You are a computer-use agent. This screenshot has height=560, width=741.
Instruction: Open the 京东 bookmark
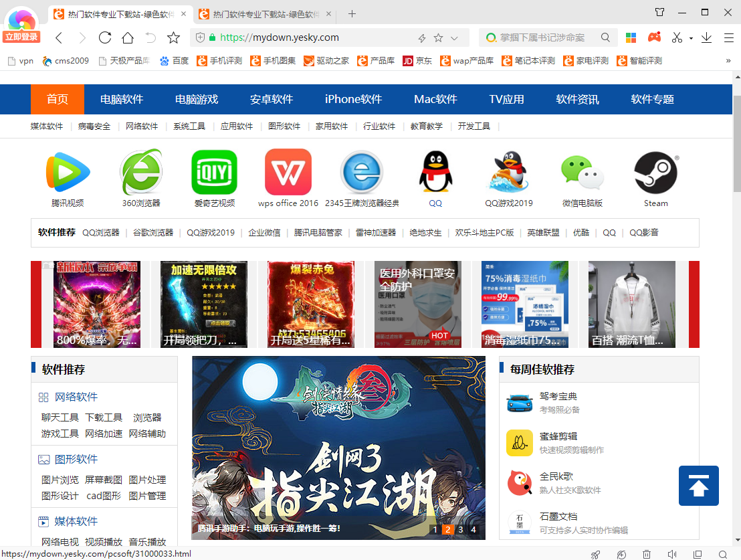pos(417,60)
